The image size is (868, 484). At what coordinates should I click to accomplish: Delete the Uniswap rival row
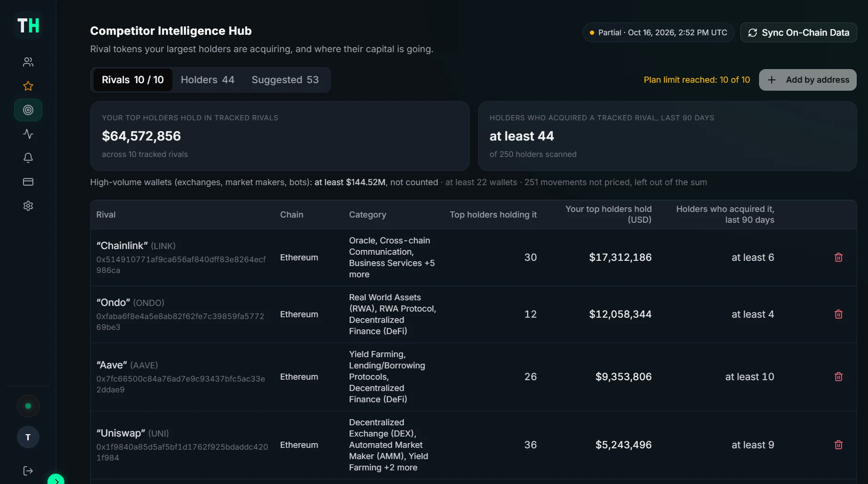pyautogui.click(x=838, y=445)
